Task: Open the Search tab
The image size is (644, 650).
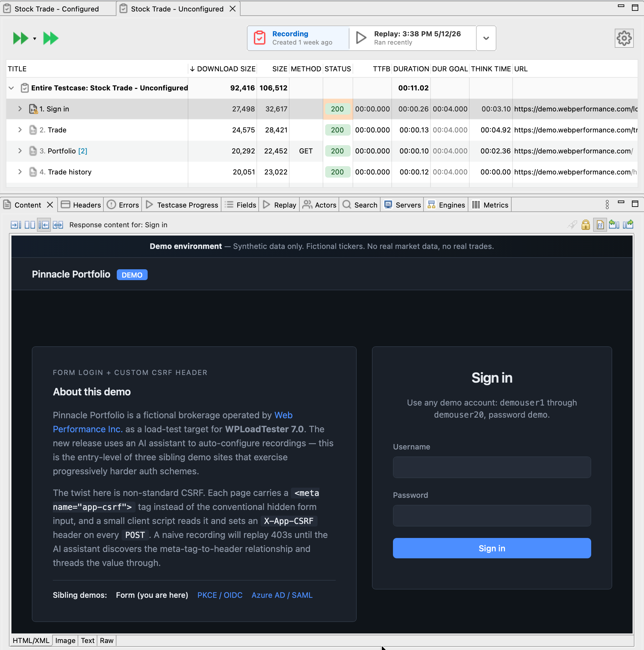Action: click(x=360, y=205)
